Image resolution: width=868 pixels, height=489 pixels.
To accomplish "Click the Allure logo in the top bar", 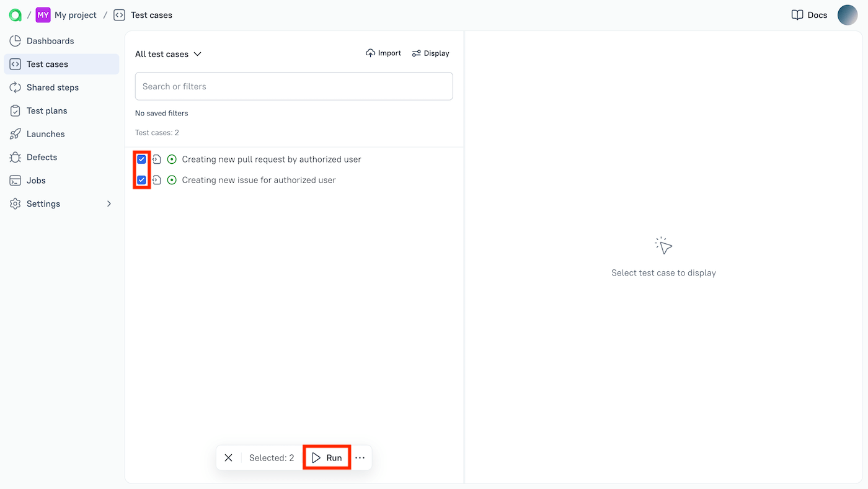I will (x=15, y=14).
